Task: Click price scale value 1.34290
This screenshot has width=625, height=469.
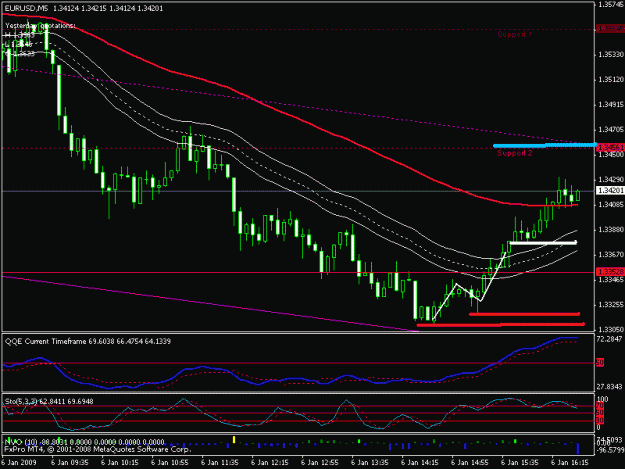Action: pyautogui.click(x=611, y=180)
